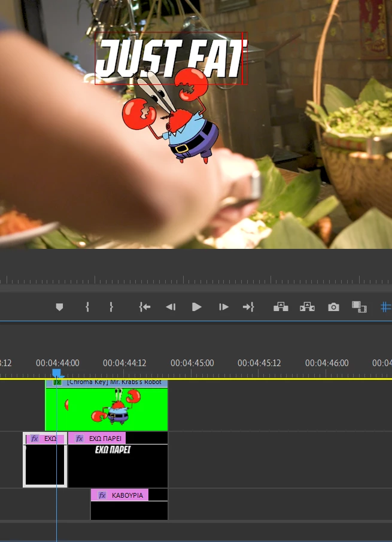Click the fx badge on the ΚΑΒΟΥΡΙΑ clip
The image size is (392, 542).
(x=102, y=495)
